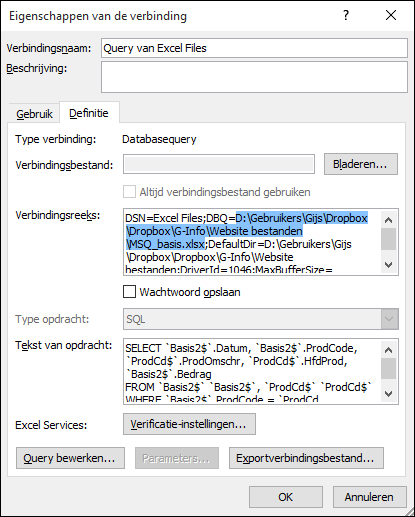Screen dimensions: 415x517
Task: Open the Bladeren file browser
Action: pyautogui.click(x=361, y=164)
